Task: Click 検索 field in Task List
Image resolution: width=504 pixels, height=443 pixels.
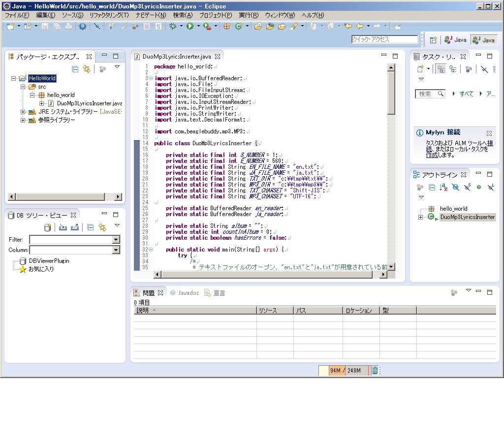Action: click(x=430, y=94)
